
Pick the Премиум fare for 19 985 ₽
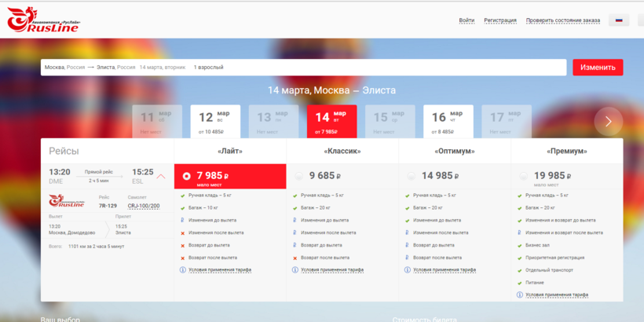[524, 176]
